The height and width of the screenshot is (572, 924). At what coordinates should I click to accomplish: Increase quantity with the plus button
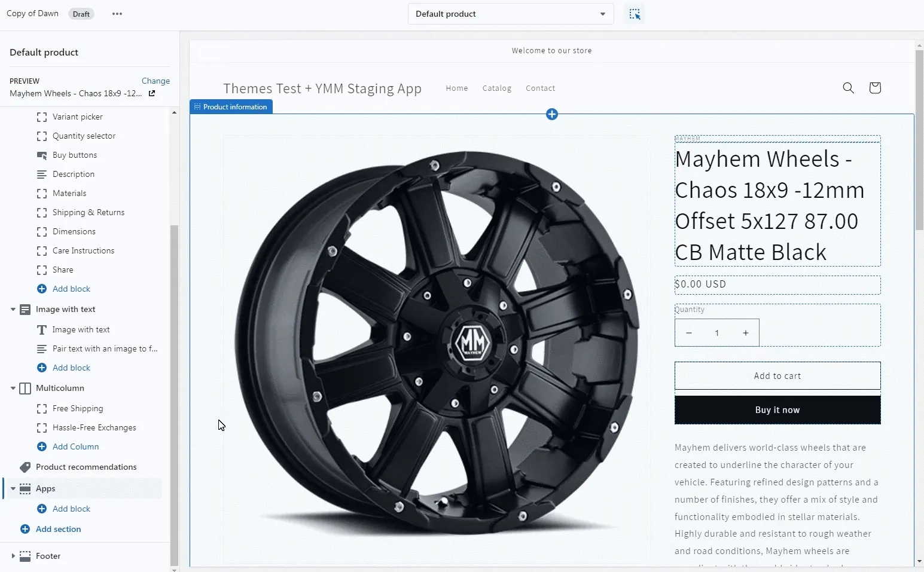tap(745, 333)
